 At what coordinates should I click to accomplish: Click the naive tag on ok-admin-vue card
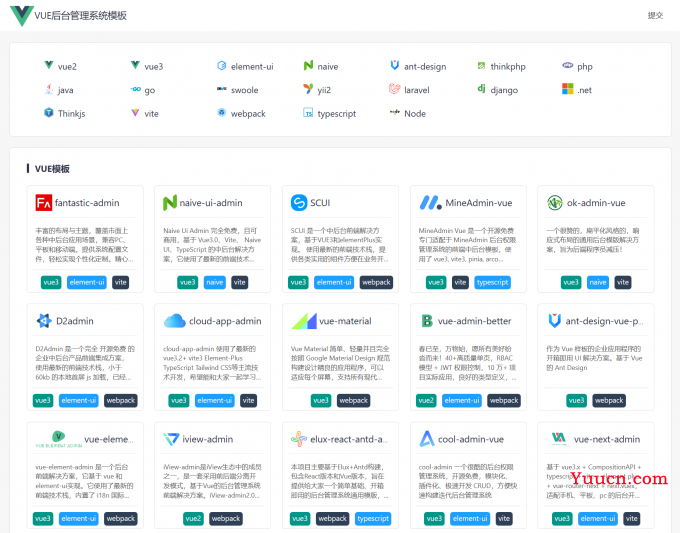pyautogui.click(x=598, y=282)
